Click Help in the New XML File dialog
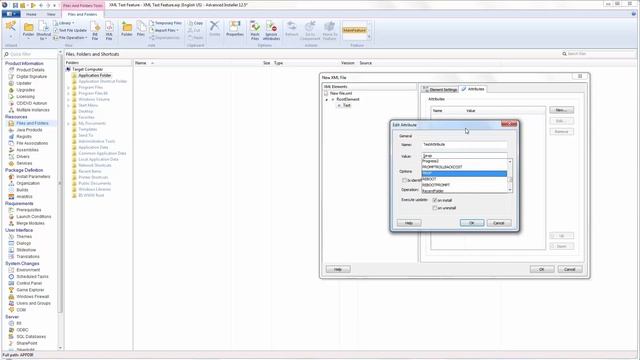The image size is (640, 360). 338,269
